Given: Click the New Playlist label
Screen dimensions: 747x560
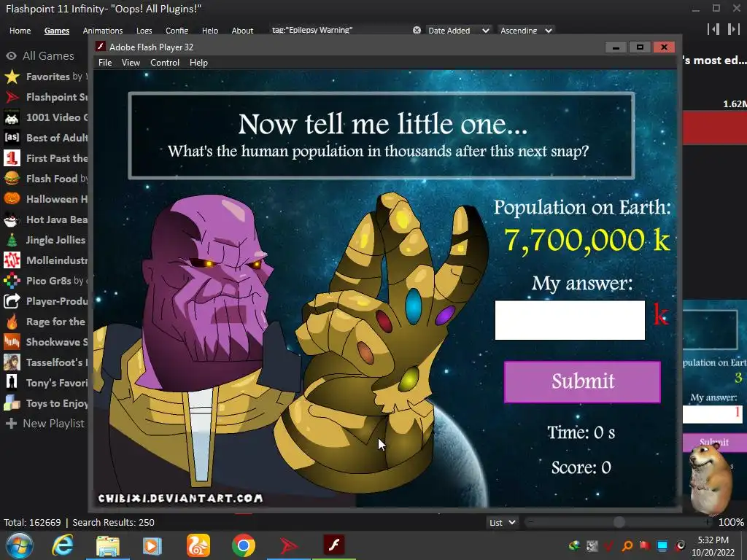Looking at the screenshot, I should (53, 424).
